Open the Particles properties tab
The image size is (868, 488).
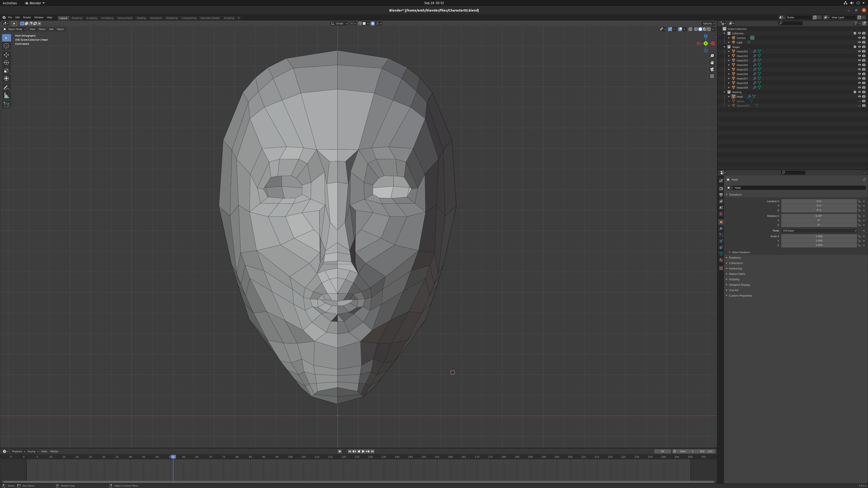721,235
